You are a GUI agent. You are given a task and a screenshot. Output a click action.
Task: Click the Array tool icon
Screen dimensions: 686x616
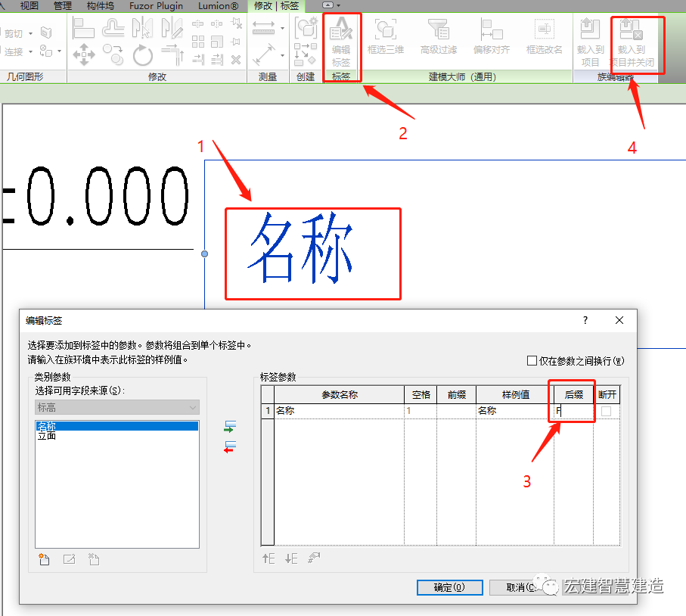198,42
